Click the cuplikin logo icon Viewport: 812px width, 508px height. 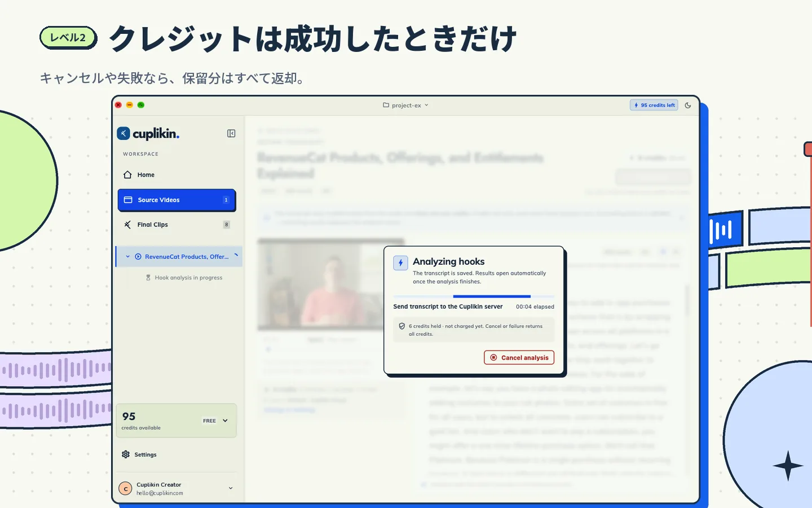(123, 134)
